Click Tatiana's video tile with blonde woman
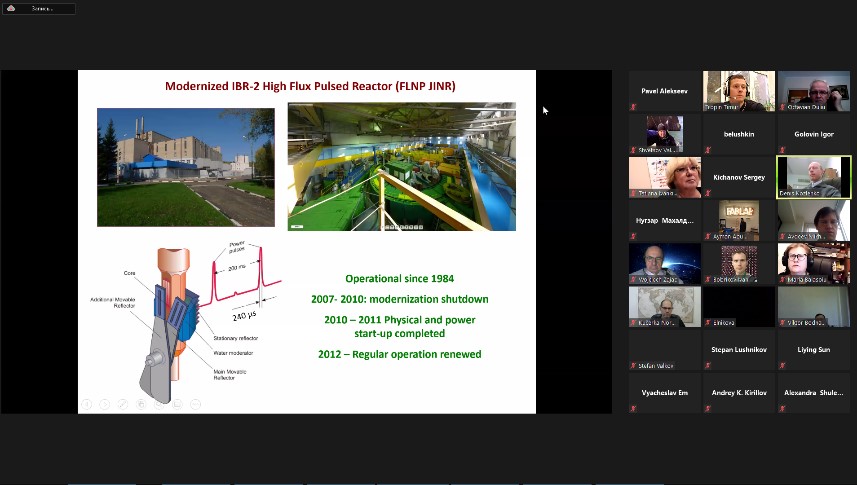The width and height of the screenshot is (857, 485). click(x=665, y=177)
